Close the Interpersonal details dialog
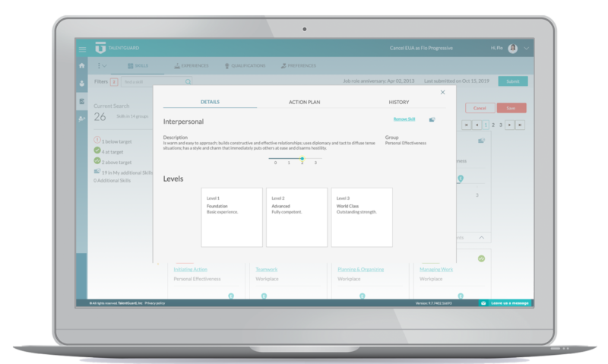The height and width of the screenshot is (364, 608). pyautogui.click(x=443, y=92)
